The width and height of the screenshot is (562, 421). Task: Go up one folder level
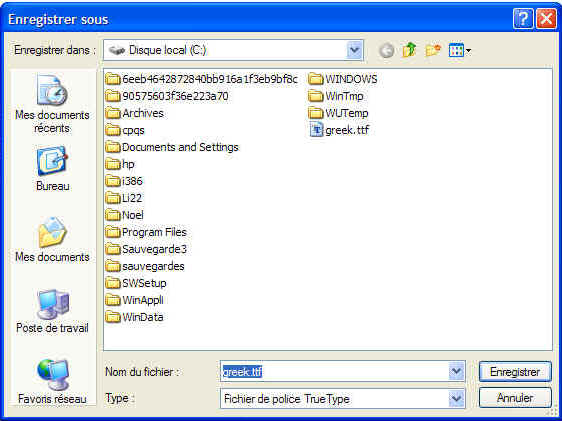click(409, 50)
